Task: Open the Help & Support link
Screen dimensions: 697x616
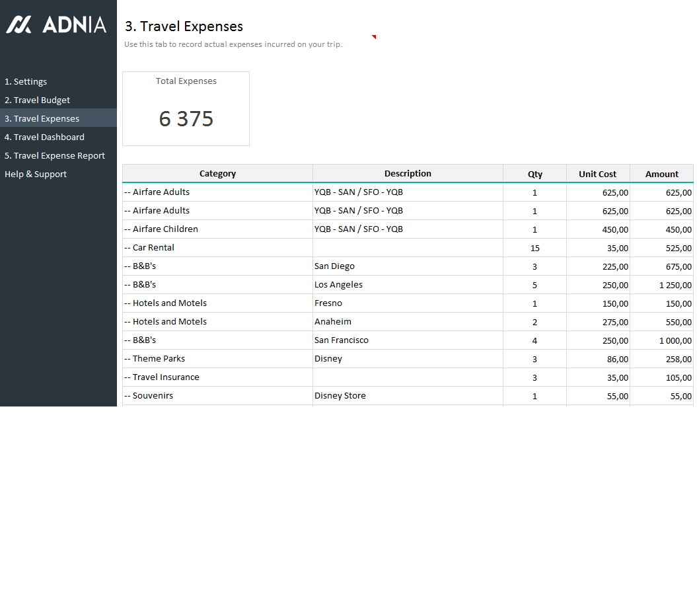Action: tap(36, 174)
